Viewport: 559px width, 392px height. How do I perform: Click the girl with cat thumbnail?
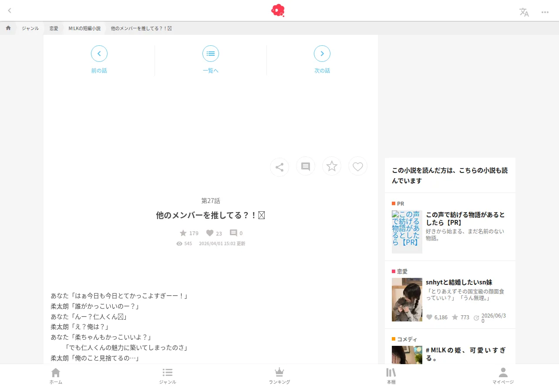click(x=407, y=300)
